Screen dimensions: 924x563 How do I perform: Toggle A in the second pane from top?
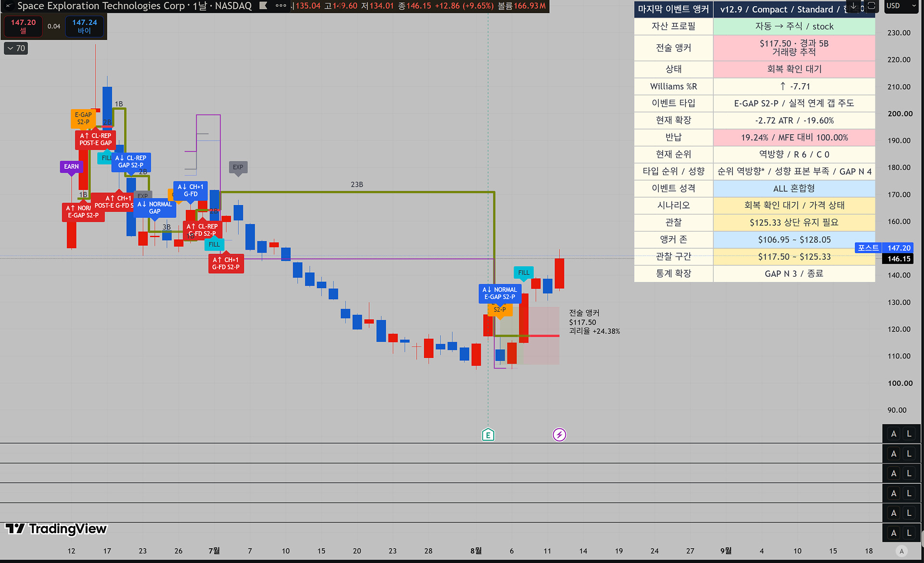[x=894, y=453]
